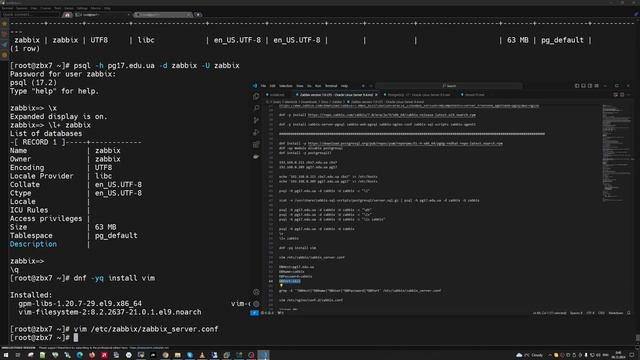Click 'dnf -yq install vim' command in terminal

(114, 278)
